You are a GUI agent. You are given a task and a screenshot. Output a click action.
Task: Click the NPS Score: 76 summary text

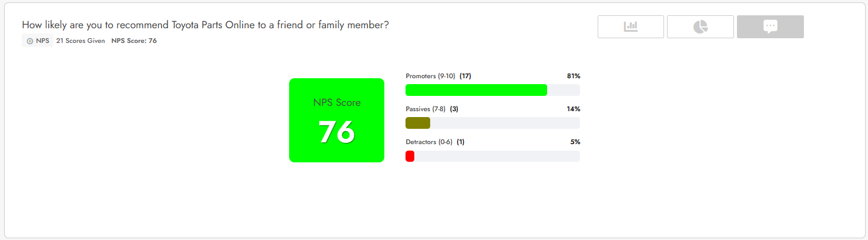point(134,41)
